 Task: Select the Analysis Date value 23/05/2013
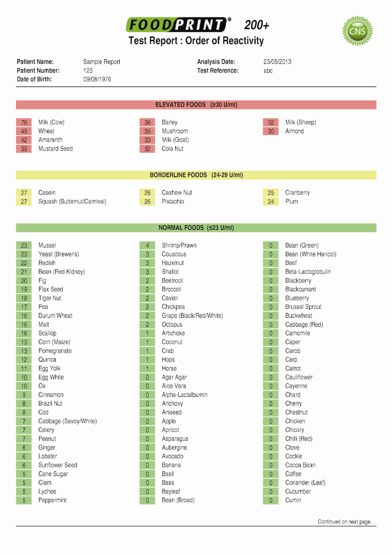tap(277, 62)
